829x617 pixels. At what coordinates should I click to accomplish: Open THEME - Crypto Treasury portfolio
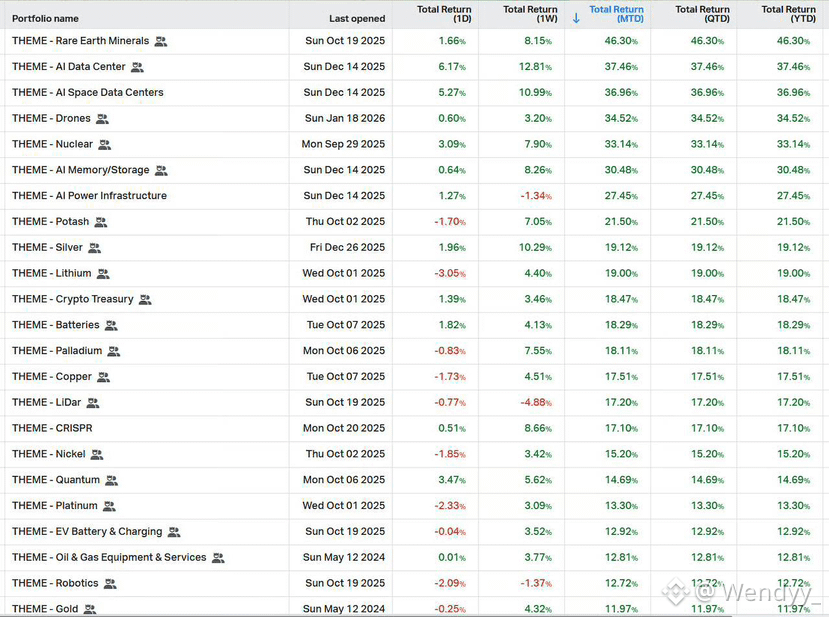(x=73, y=299)
